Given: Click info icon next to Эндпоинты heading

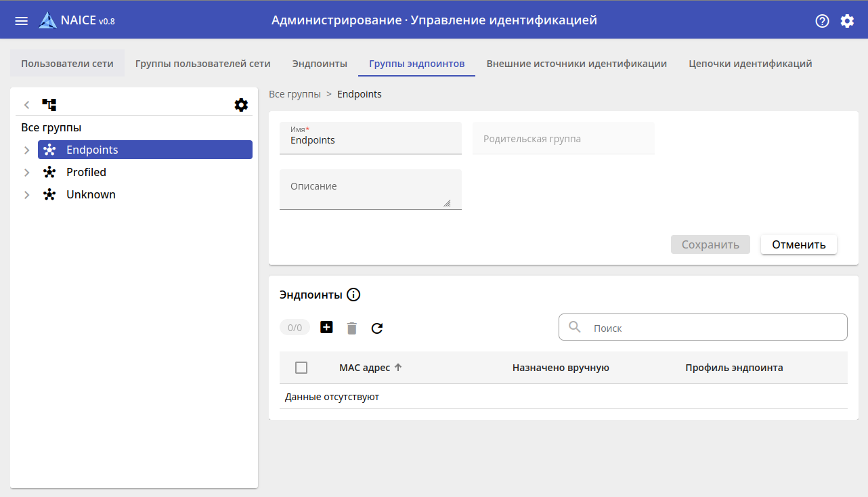Looking at the screenshot, I should 353,295.
